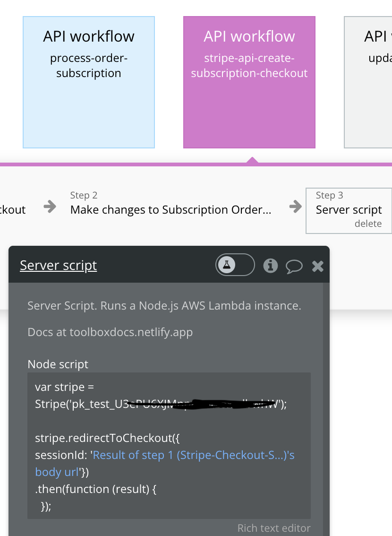Open the comment bubble icon
The image size is (392, 536).
[294, 266]
